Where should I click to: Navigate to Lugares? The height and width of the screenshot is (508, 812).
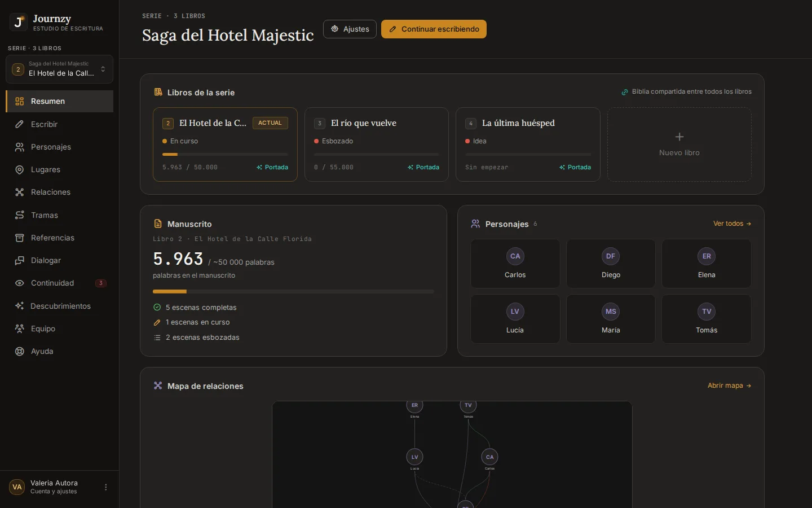click(59, 169)
